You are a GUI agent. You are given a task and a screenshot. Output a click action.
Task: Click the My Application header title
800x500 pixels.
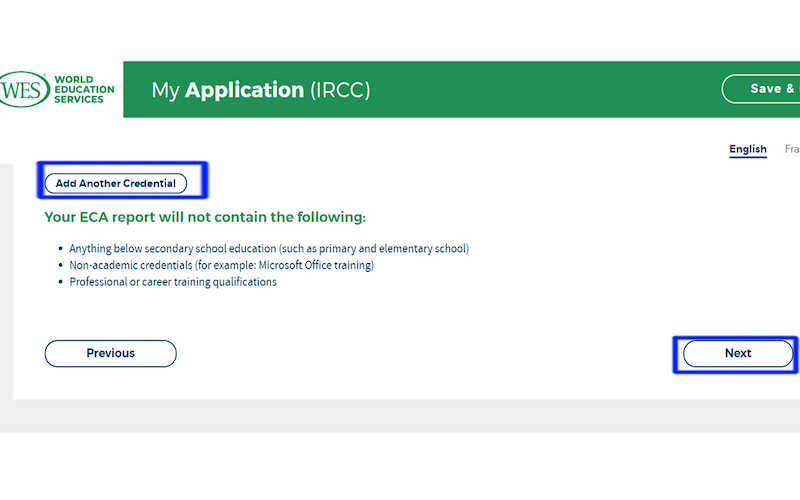227,90
